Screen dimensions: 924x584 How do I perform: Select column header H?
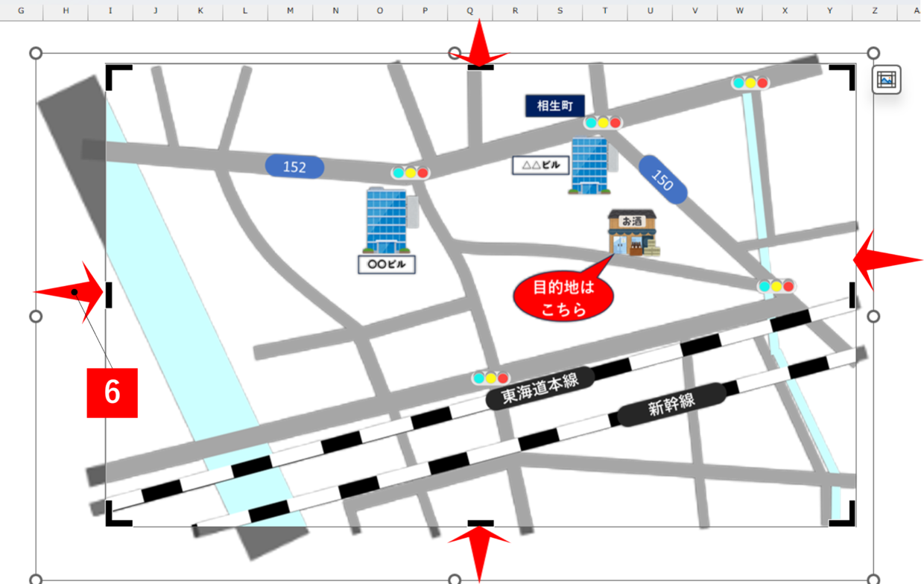pyautogui.click(x=66, y=10)
